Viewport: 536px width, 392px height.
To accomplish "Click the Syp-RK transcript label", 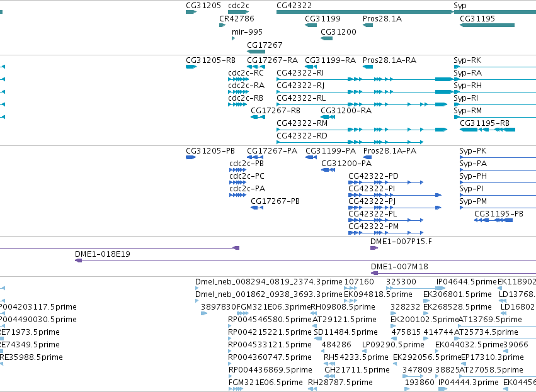I will [467, 60].
